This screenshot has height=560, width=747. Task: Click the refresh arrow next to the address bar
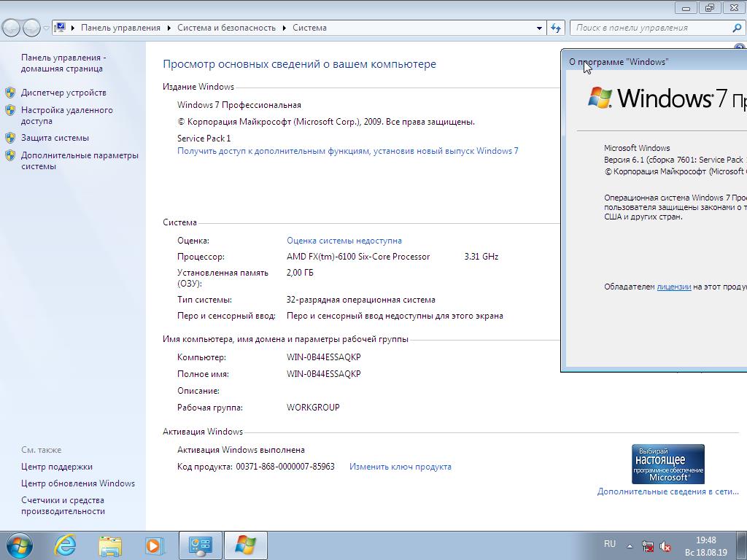point(556,27)
